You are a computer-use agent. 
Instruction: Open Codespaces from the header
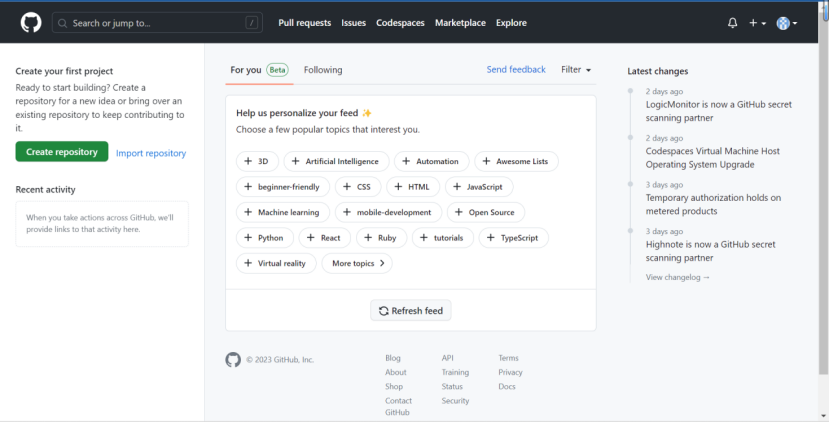tap(400, 23)
